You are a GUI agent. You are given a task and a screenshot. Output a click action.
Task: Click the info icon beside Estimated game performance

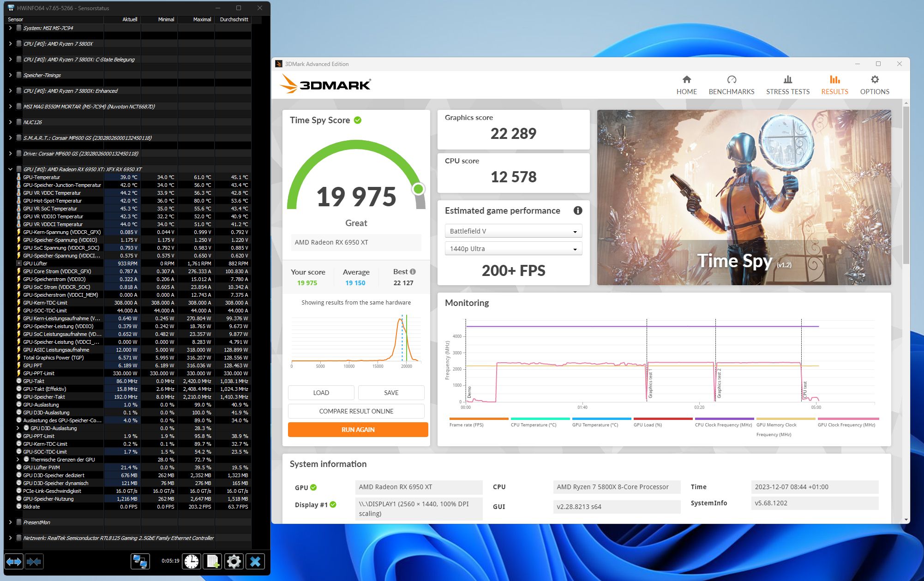tap(577, 210)
